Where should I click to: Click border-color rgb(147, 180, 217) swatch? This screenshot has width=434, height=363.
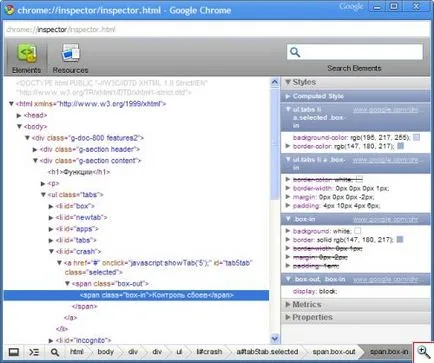[x=401, y=146]
